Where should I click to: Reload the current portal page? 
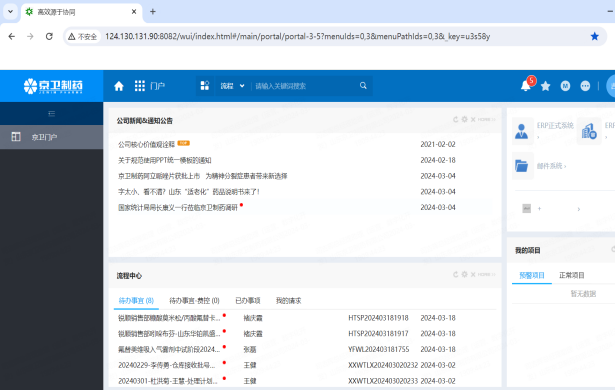49,36
